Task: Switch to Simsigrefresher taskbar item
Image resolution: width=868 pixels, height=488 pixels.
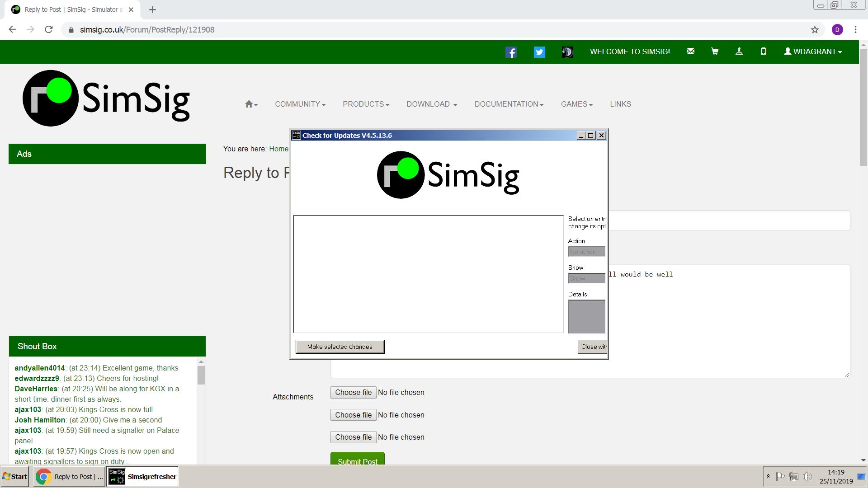Action: (x=143, y=477)
